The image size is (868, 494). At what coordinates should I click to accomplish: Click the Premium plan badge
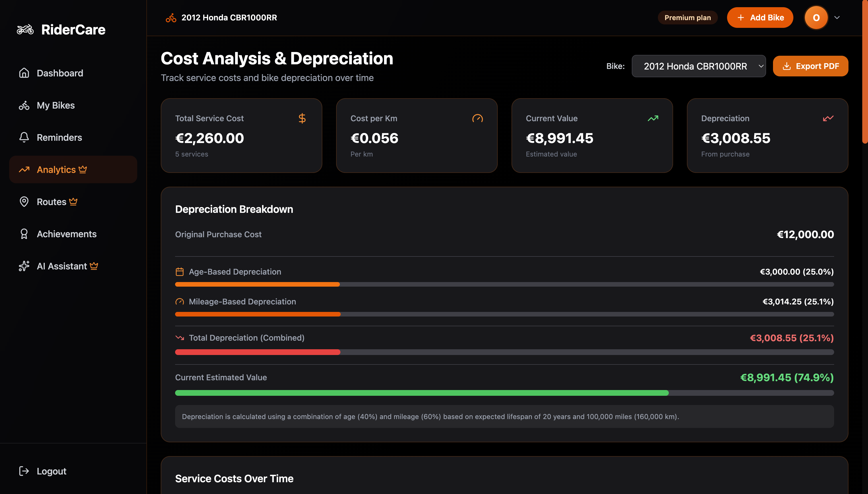click(x=688, y=17)
